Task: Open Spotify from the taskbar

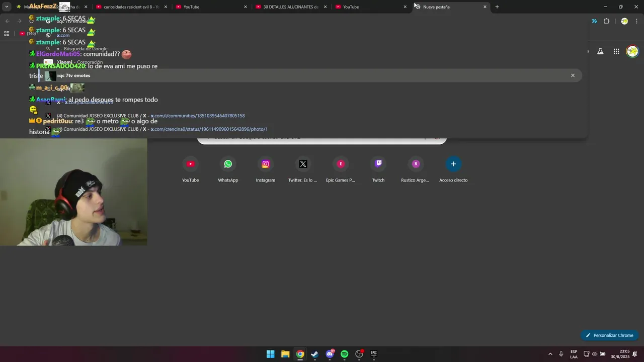Action: (344, 354)
